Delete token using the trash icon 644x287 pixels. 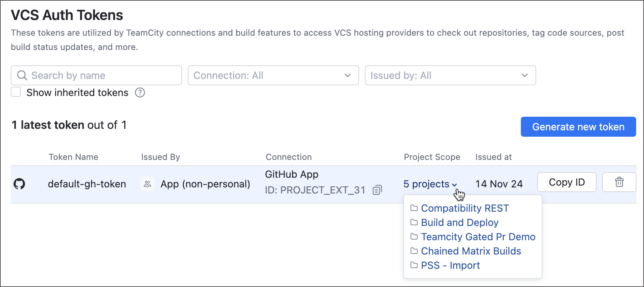click(619, 182)
